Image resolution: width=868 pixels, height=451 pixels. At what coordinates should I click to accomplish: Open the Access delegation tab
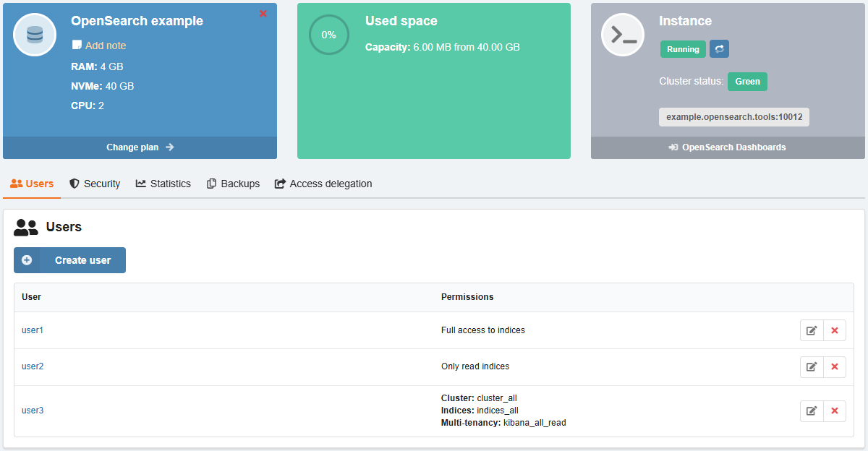point(323,184)
